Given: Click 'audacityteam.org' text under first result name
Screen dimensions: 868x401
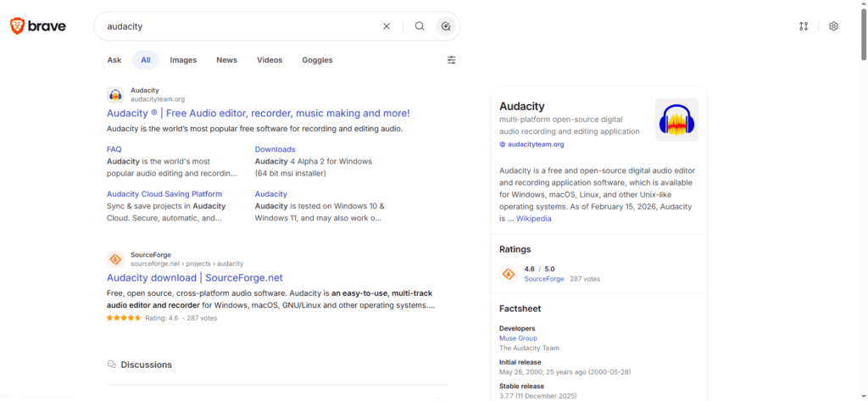Looking at the screenshot, I should coord(158,99).
